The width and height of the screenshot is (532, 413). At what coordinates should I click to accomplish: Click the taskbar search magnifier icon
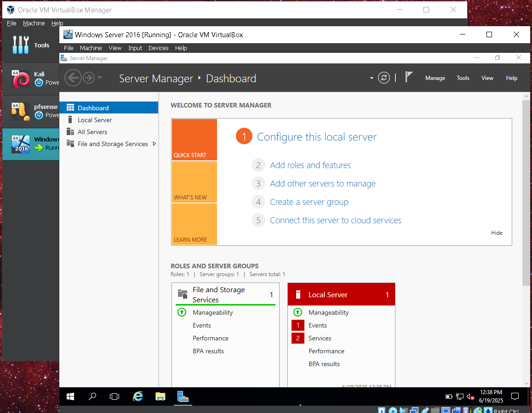(x=92, y=396)
